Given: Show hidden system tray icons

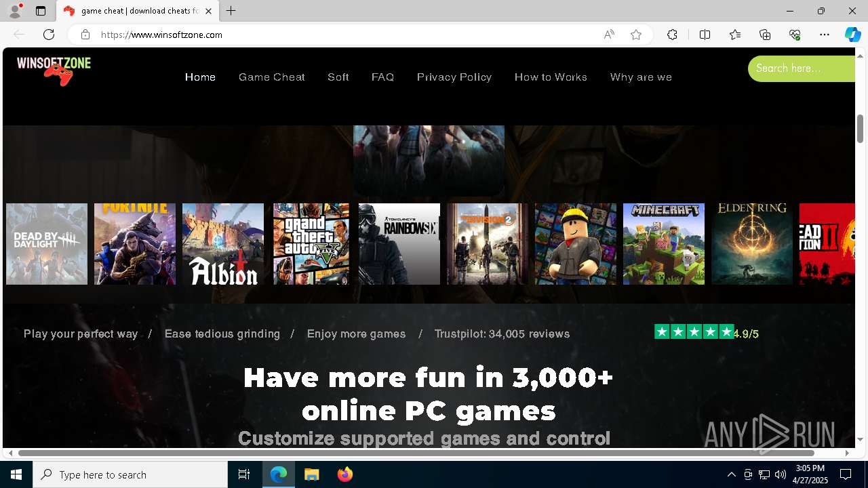Looking at the screenshot, I should (731, 474).
